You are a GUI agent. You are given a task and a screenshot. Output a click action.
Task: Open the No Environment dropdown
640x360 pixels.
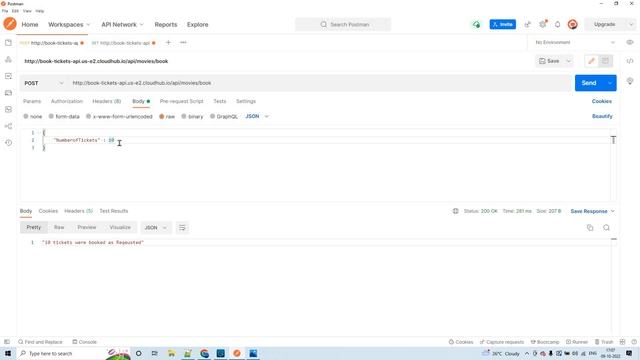coord(575,42)
